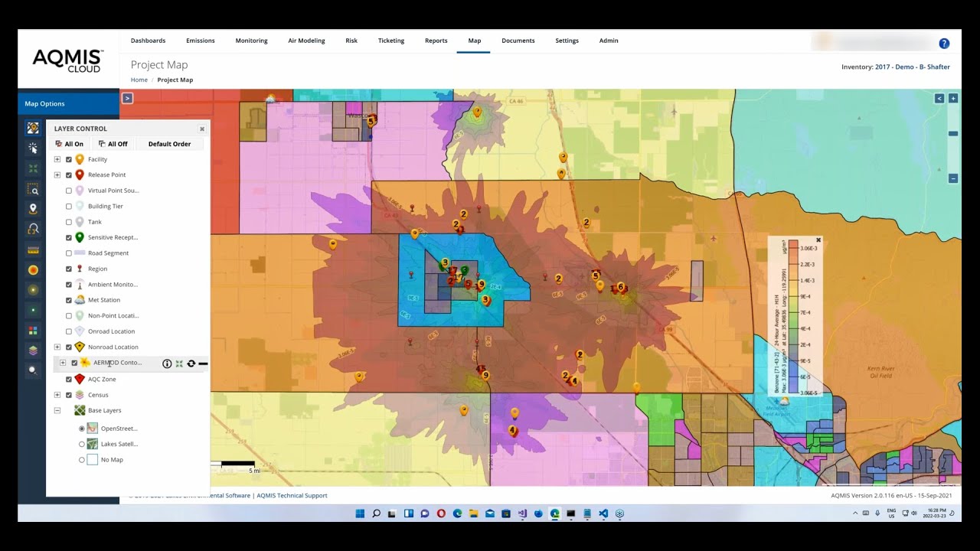The height and width of the screenshot is (551, 980).
Task: Remove the AERMOD Contour layer with minus icon
Action: pos(203,364)
